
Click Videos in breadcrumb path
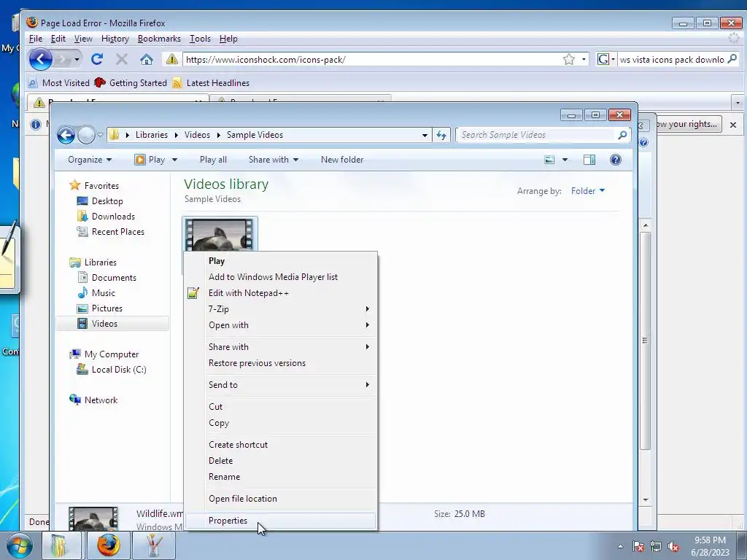(x=197, y=135)
